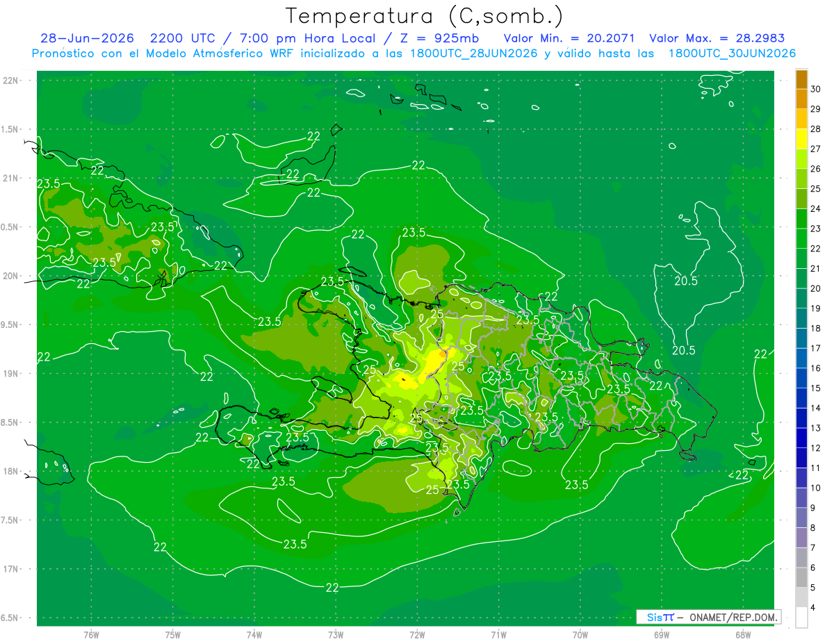Click the colorbar label '24'
Screen dimensions: 834x644
point(817,208)
